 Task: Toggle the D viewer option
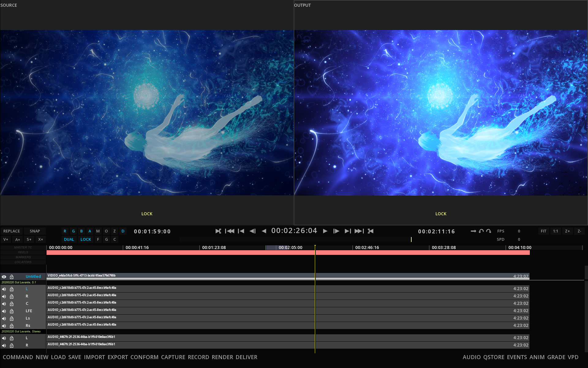click(123, 231)
